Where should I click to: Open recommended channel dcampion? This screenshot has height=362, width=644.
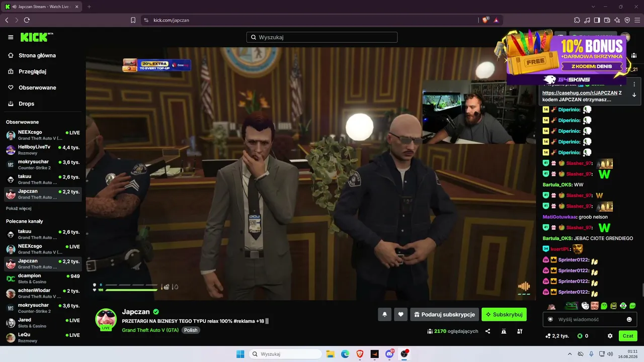coord(43,278)
